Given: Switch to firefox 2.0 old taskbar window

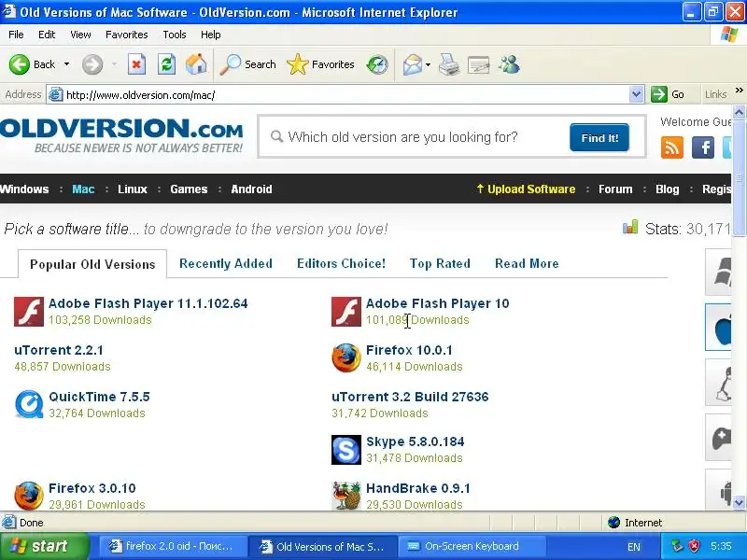Looking at the screenshot, I should [172, 546].
